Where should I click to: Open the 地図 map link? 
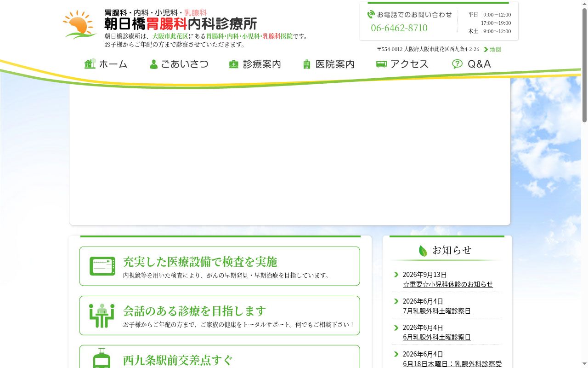[495, 49]
